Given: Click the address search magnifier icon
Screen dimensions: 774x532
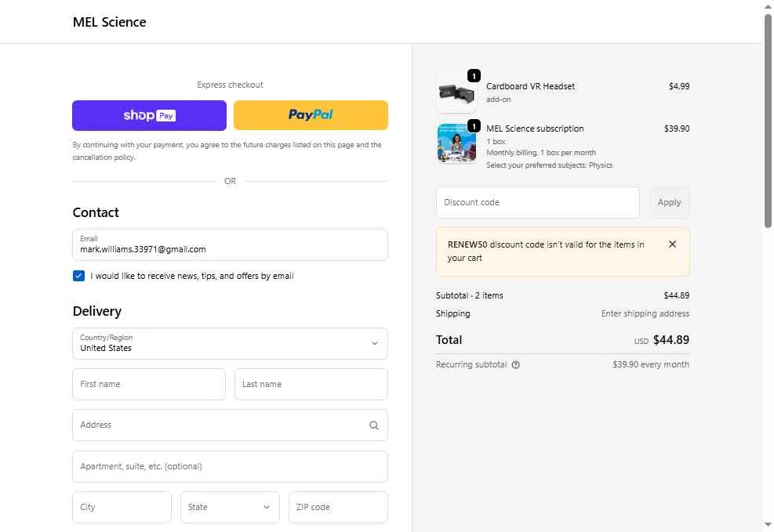Looking at the screenshot, I should (374, 425).
